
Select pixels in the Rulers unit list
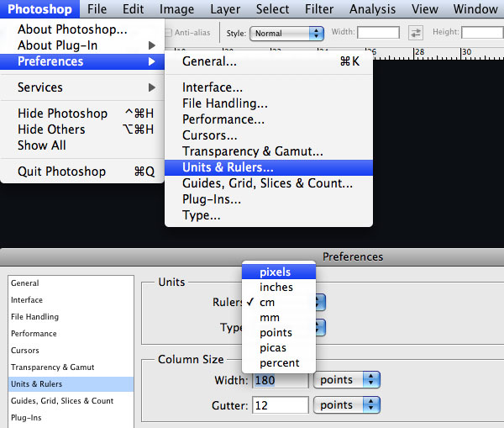point(279,272)
